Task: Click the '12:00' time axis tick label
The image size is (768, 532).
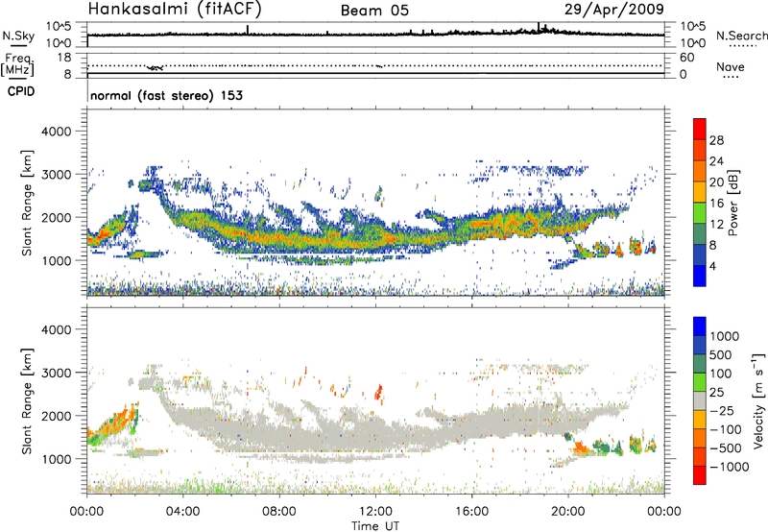Action: pyautogui.click(x=375, y=512)
